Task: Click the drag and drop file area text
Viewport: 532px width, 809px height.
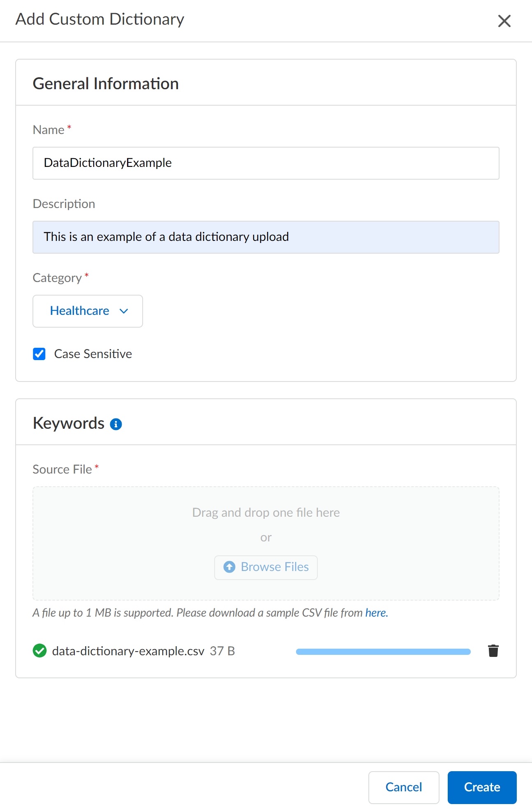Action: 266,513
